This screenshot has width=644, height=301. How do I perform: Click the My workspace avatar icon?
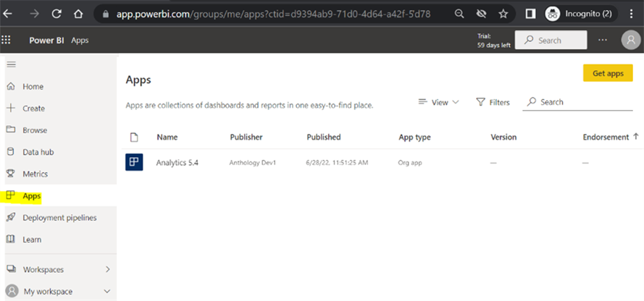tap(13, 292)
